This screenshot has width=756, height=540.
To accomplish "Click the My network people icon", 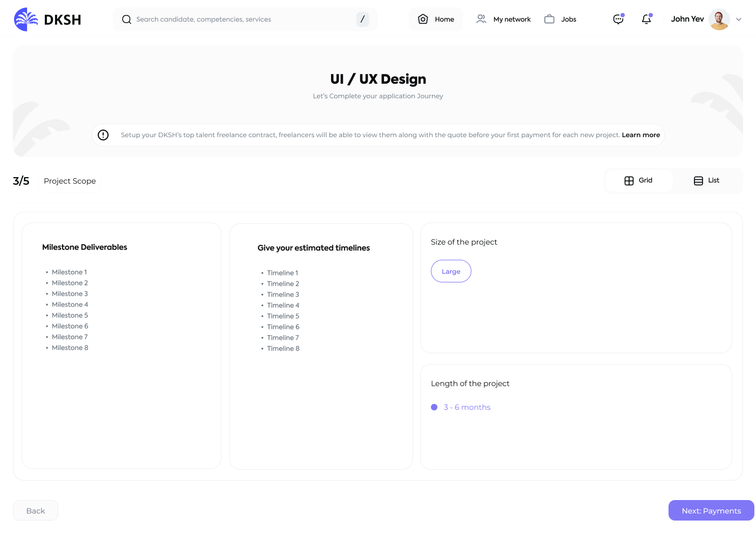I will (481, 19).
